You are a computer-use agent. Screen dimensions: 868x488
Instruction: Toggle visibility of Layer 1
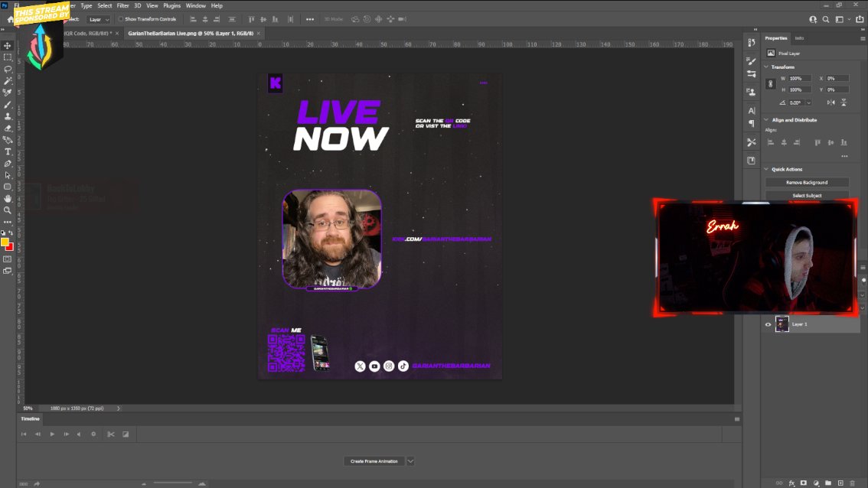tap(768, 324)
